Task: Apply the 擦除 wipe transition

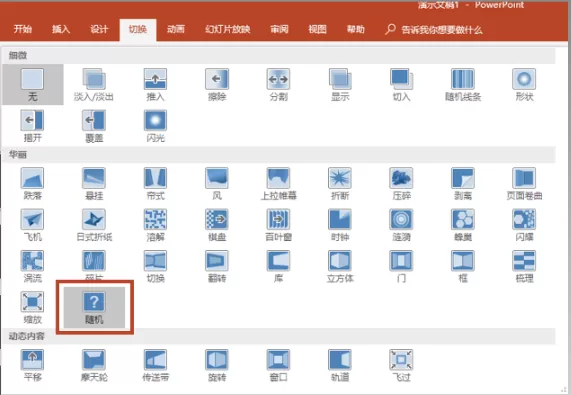Action: pos(217,84)
